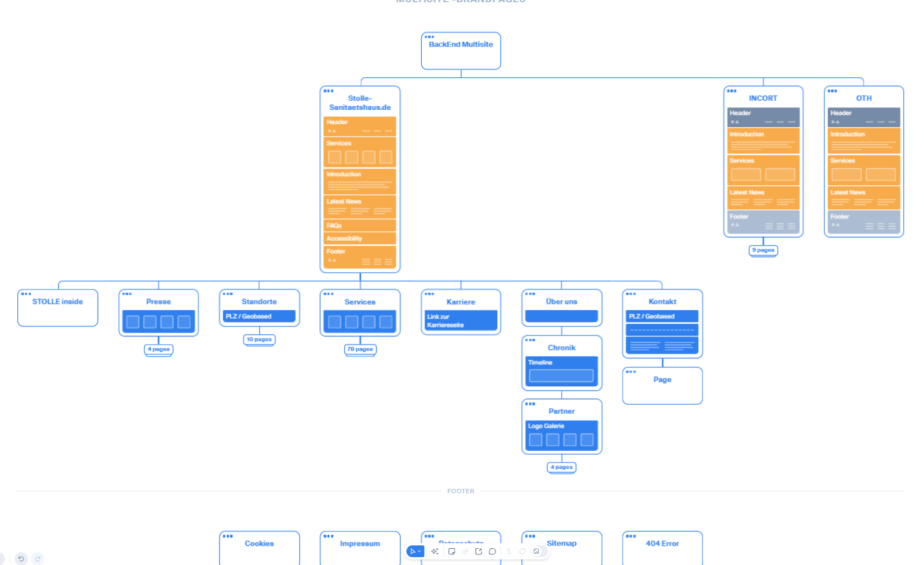Open pointer tool dropdown arrow
The height and width of the screenshot is (565, 924).
coord(419,552)
